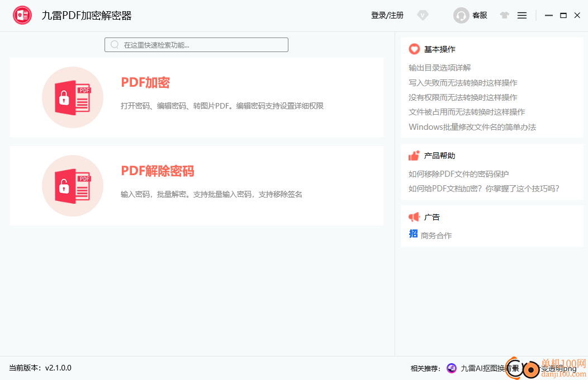Open the hamburger main menu
The image size is (588, 380).
click(522, 16)
